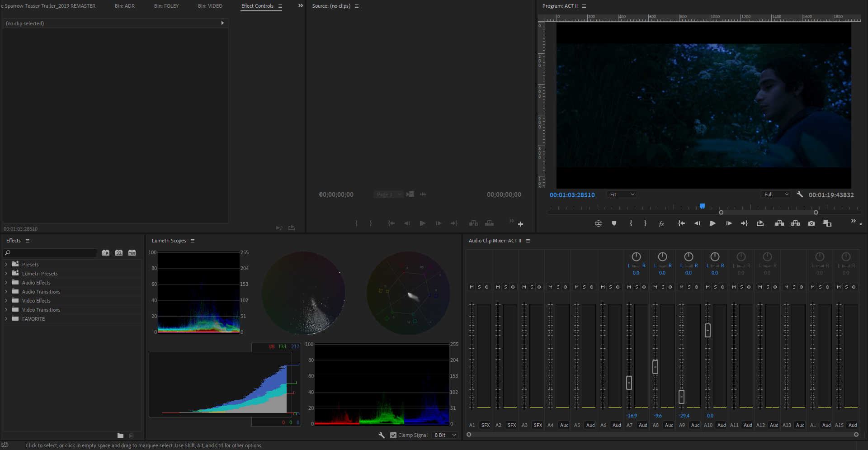Toggle the Clamp Signal checkbox

click(x=393, y=435)
